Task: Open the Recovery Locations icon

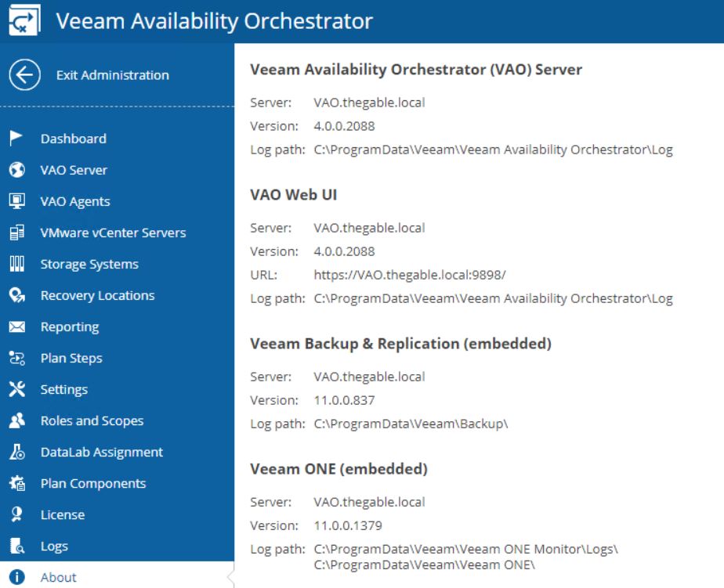Action: (17, 295)
